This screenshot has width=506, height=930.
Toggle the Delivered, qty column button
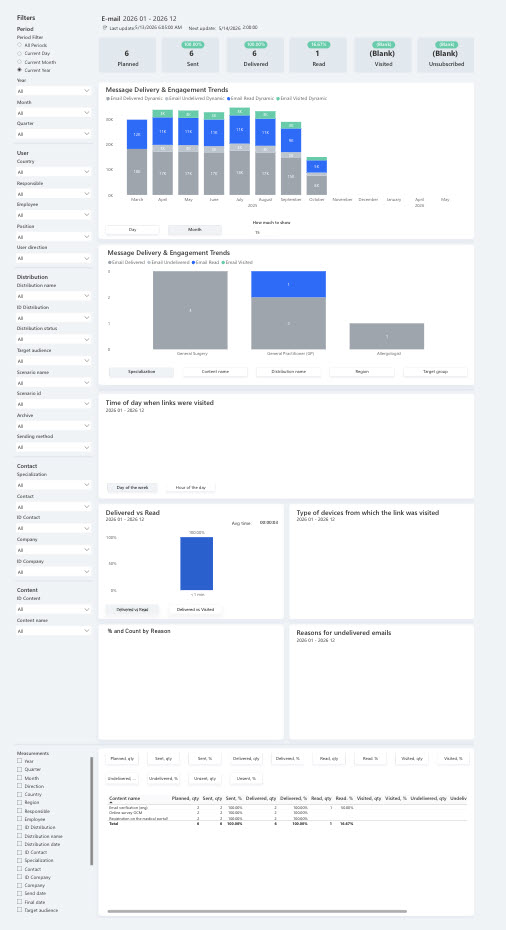(246, 758)
